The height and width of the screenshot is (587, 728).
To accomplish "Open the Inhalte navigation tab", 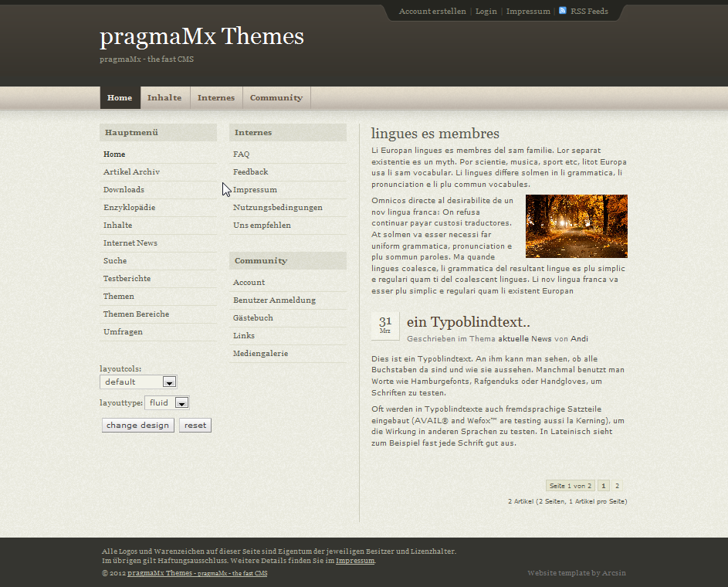I will [x=164, y=97].
